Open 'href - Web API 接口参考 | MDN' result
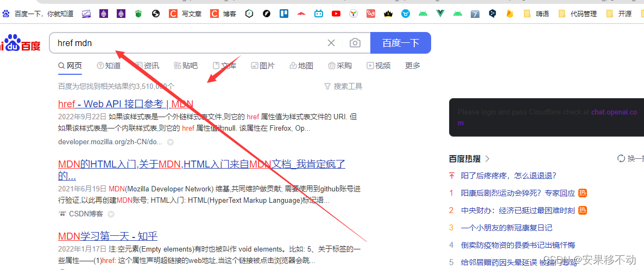 [x=125, y=104]
